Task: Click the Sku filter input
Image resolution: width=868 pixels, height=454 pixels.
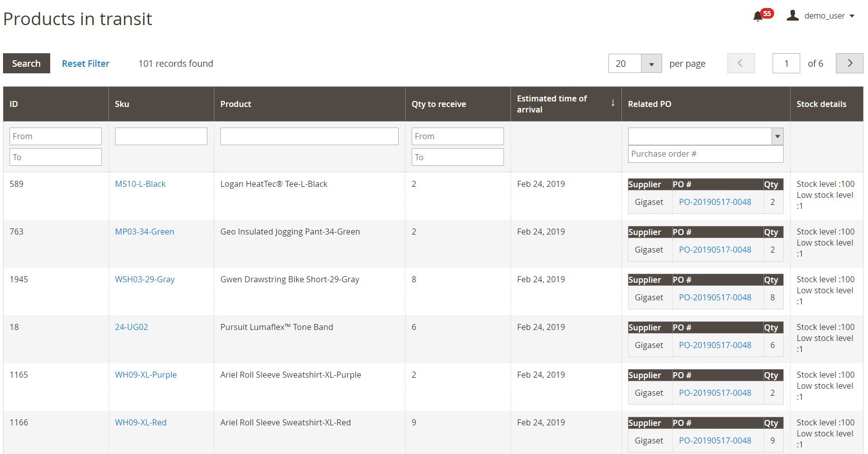Action: pos(161,136)
